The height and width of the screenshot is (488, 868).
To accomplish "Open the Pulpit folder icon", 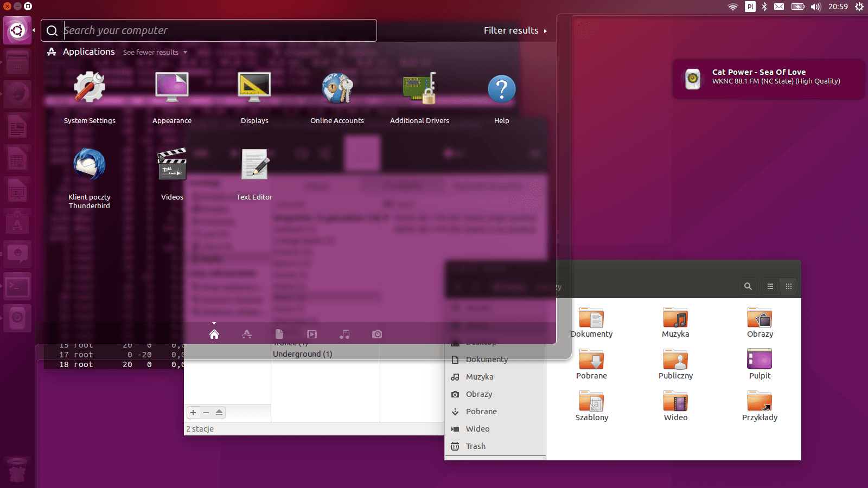I will [760, 365].
